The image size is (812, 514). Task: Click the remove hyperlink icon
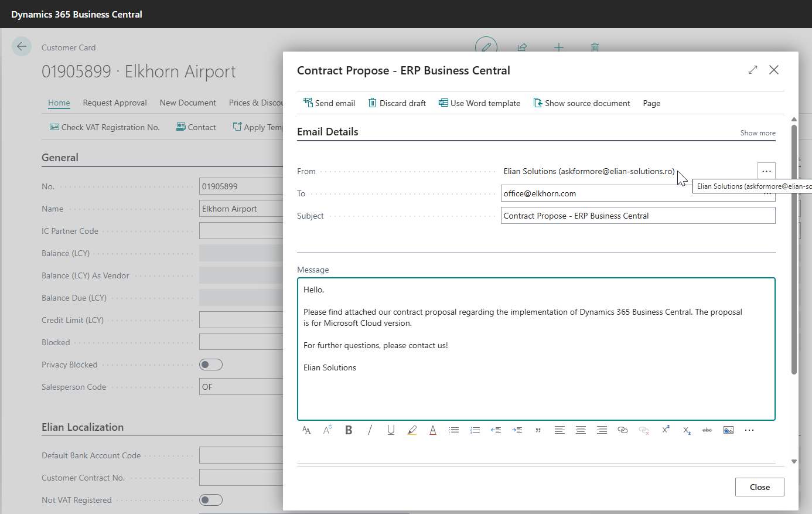click(644, 430)
